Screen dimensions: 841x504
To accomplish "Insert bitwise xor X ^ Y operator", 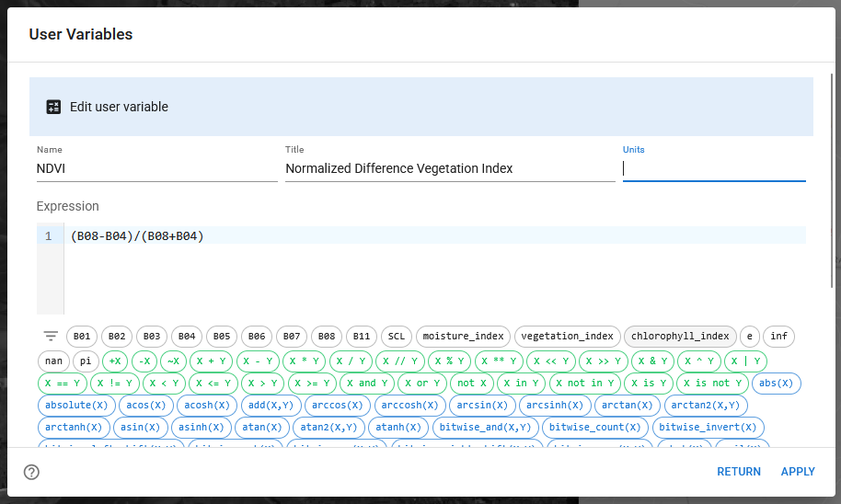I will coord(699,361).
